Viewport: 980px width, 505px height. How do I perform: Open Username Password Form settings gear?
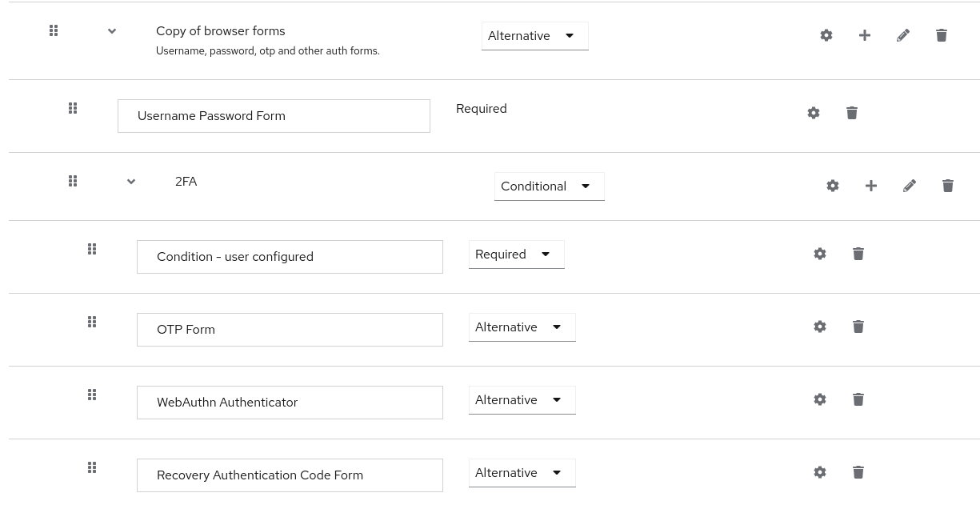(x=814, y=113)
